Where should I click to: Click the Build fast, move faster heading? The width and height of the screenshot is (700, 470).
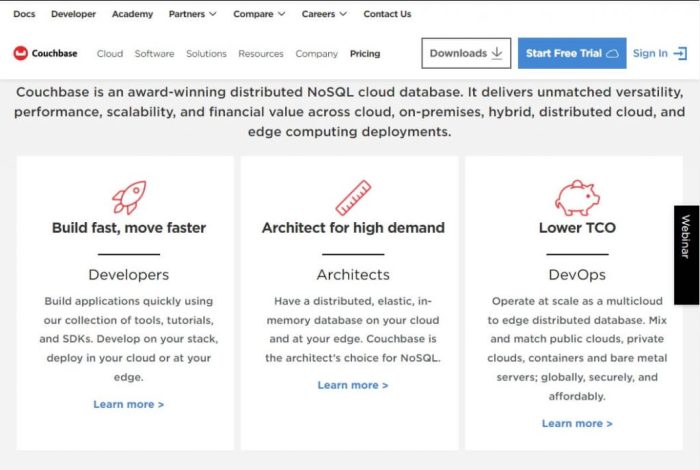129,228
